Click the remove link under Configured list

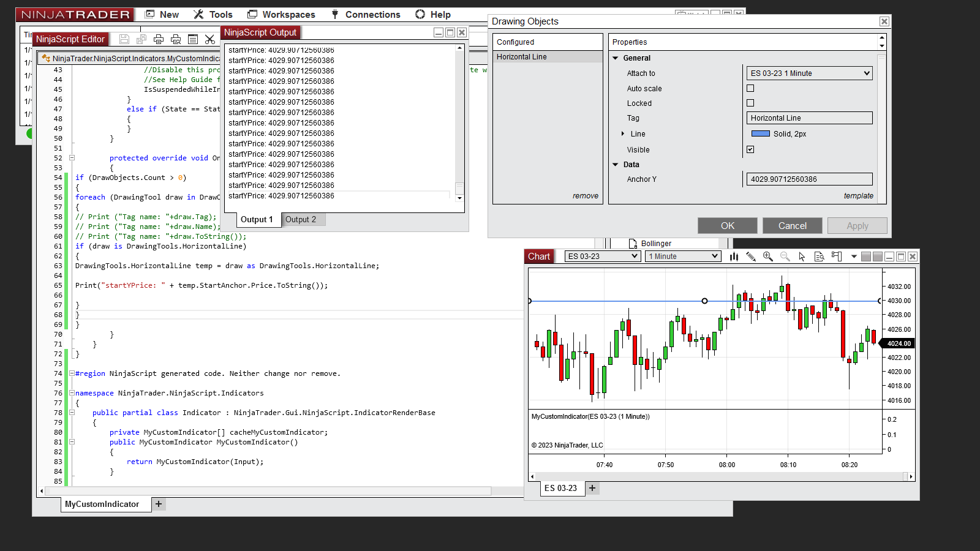586,196
